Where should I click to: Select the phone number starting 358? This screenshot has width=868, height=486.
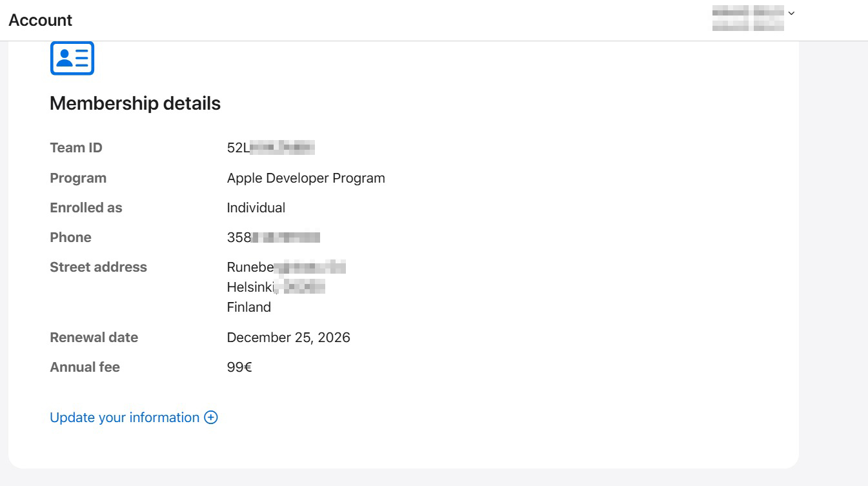pyautogui.click(x=273, y=238)
